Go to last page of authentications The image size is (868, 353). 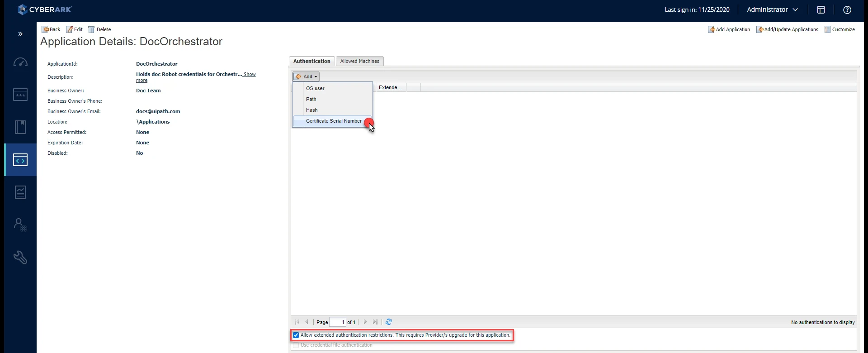(x=375, y=322)
